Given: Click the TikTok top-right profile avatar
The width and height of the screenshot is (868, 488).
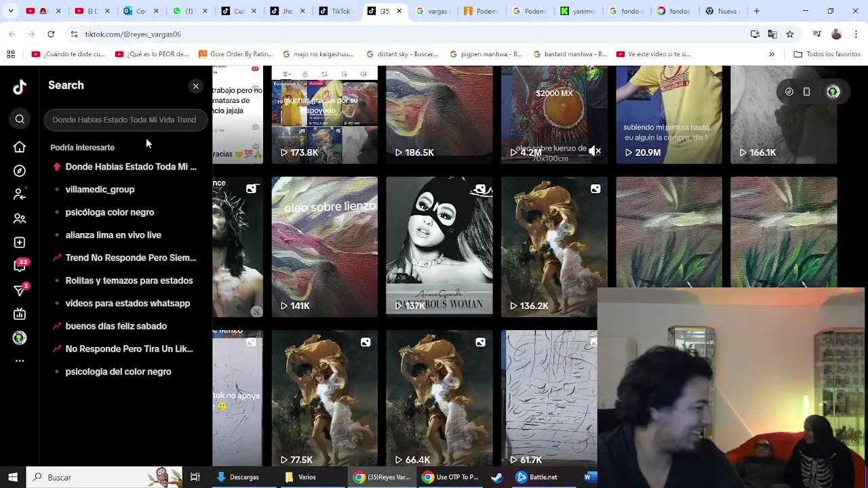Looking at the screenshot, I should 833,91.
